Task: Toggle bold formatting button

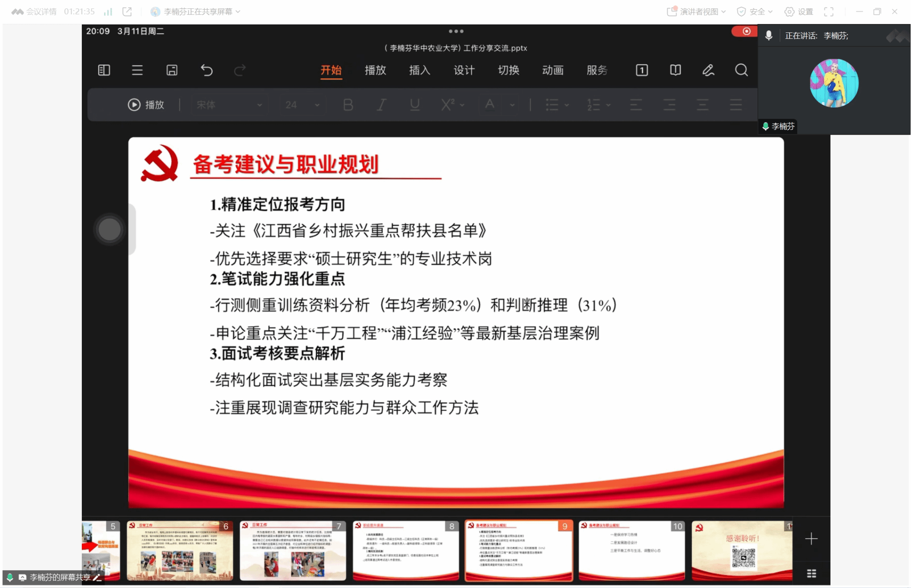Action: (348, 105)
